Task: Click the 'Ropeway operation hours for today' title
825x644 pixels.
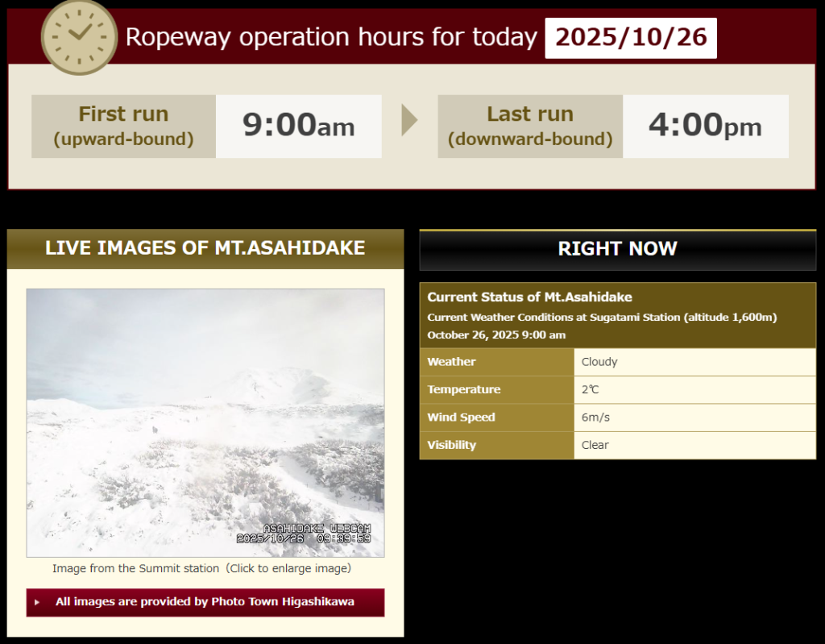Action: 331,37
